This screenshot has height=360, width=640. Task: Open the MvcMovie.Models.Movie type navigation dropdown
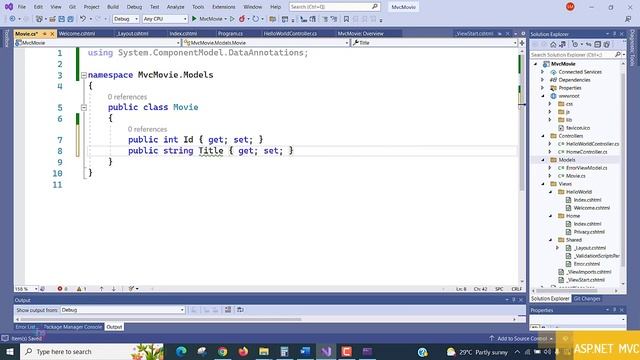pos(266,42)
